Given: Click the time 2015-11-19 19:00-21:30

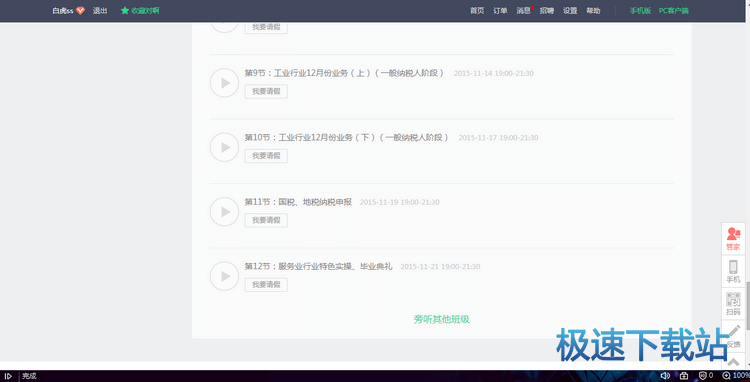Looking at the screenshot, I should pos(399,202).
